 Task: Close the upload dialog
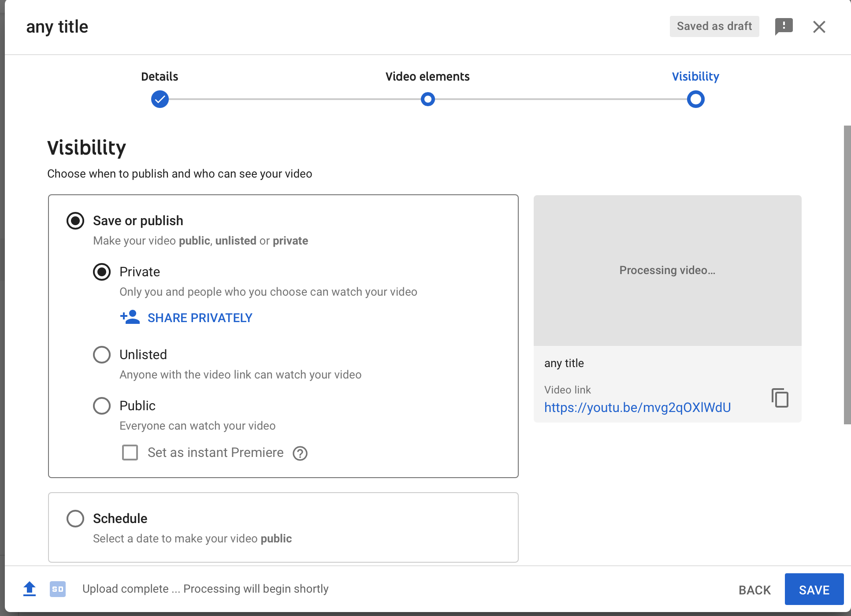point(819,27)
